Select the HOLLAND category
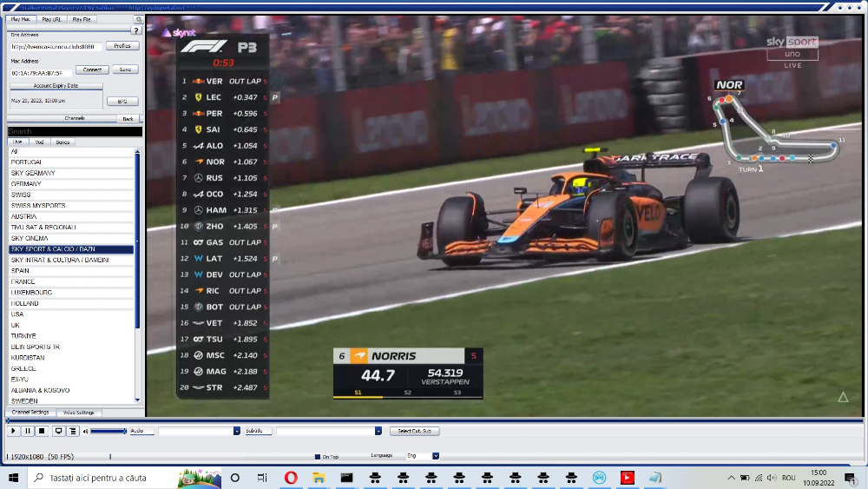 point(71,303)
